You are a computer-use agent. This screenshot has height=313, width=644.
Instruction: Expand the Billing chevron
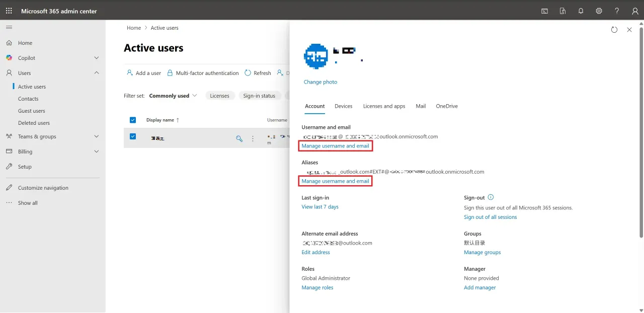(97, 151)
